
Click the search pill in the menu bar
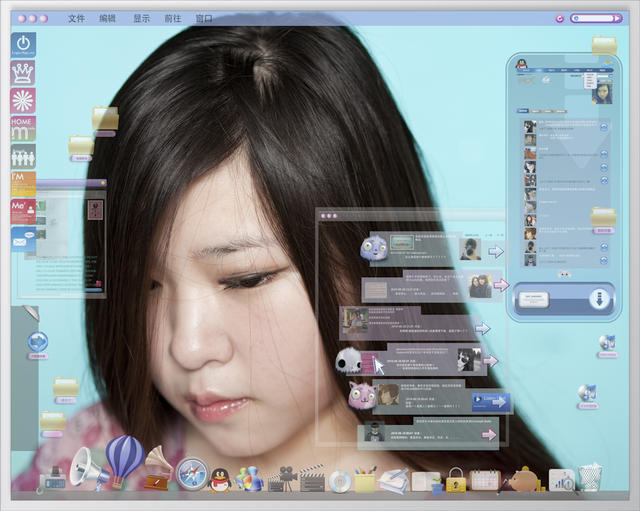tap(596, 18)
